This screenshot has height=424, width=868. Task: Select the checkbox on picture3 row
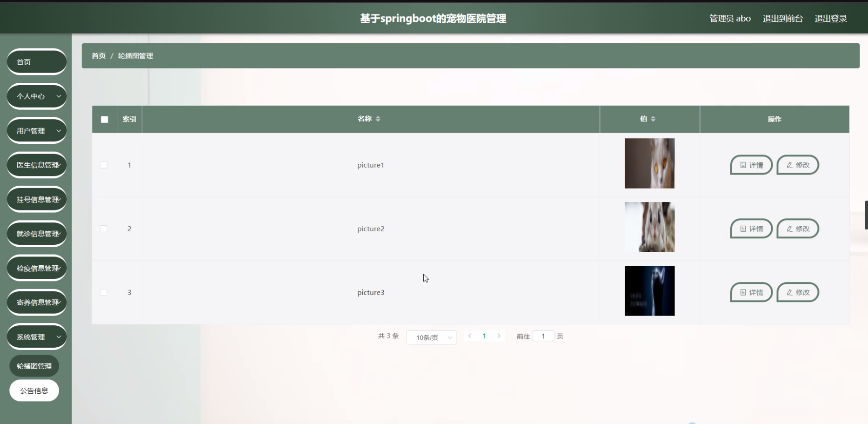pyautogui.click(x=104, y=292)
